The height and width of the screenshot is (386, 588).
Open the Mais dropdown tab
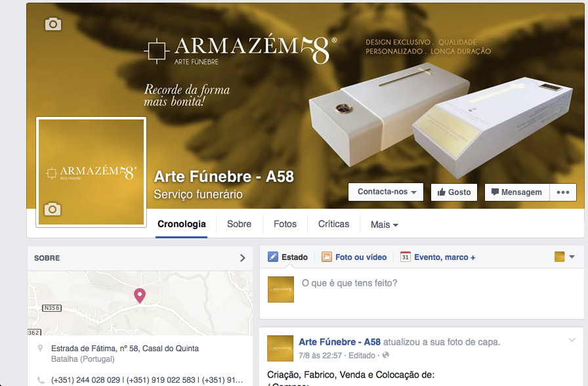[384, 225]
